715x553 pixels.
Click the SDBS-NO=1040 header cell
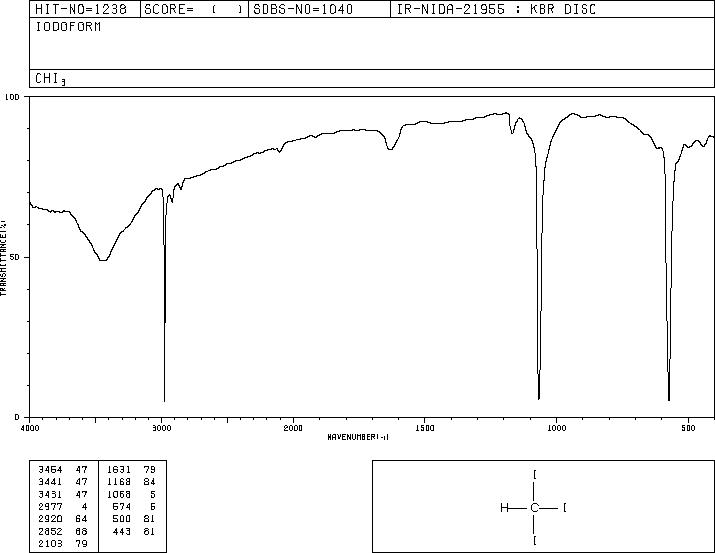pyautogui.click(x=303, y=9)
